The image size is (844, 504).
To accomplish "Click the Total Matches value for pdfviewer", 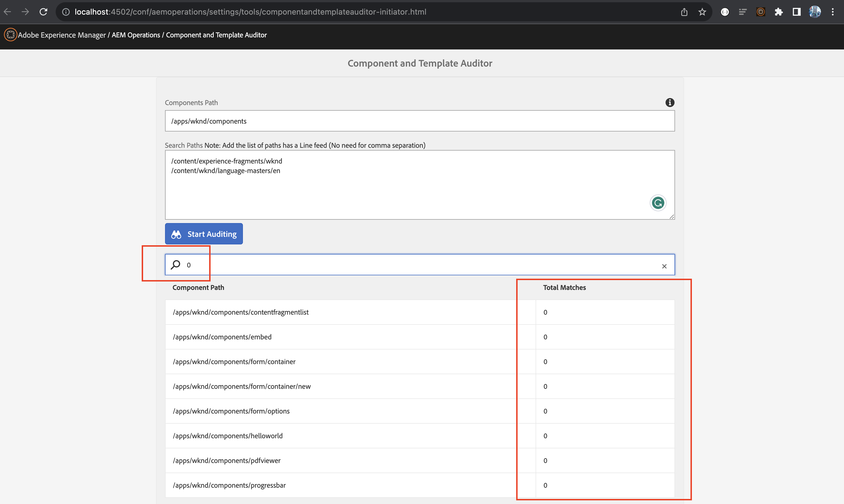I will click(x=545, y=461).
